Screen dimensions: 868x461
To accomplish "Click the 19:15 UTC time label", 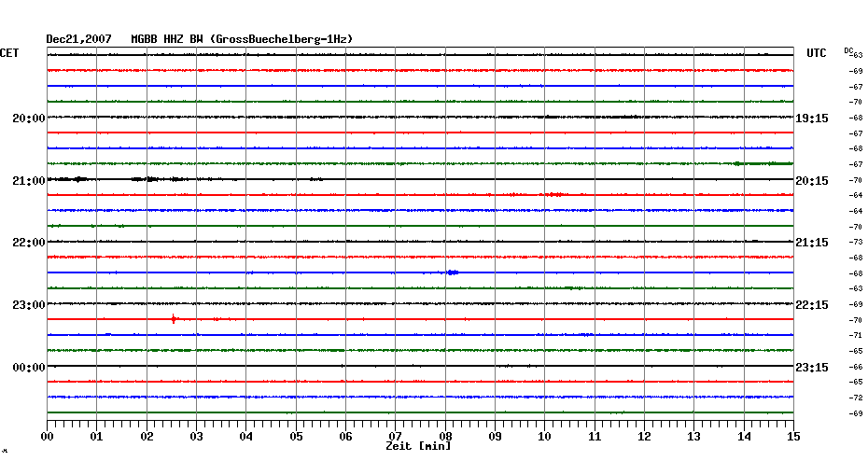I will (x=812, y=119).
